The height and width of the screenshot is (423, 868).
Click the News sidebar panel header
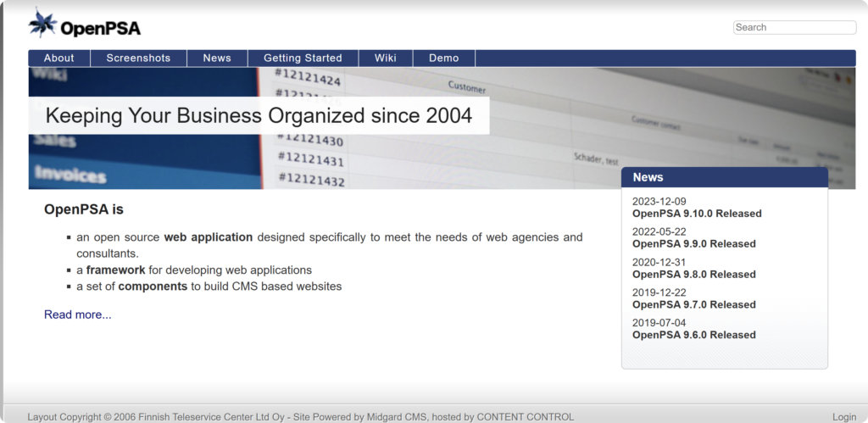724,177
